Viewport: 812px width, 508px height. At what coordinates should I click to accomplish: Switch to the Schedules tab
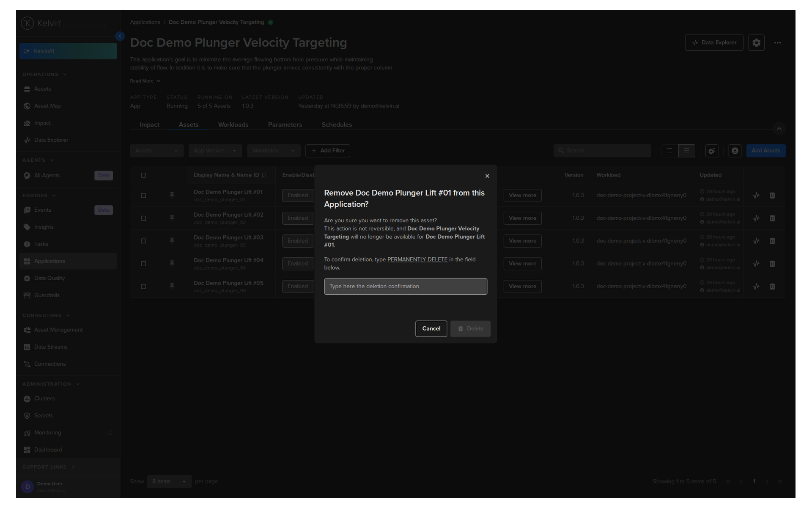(x=337, y=125)
